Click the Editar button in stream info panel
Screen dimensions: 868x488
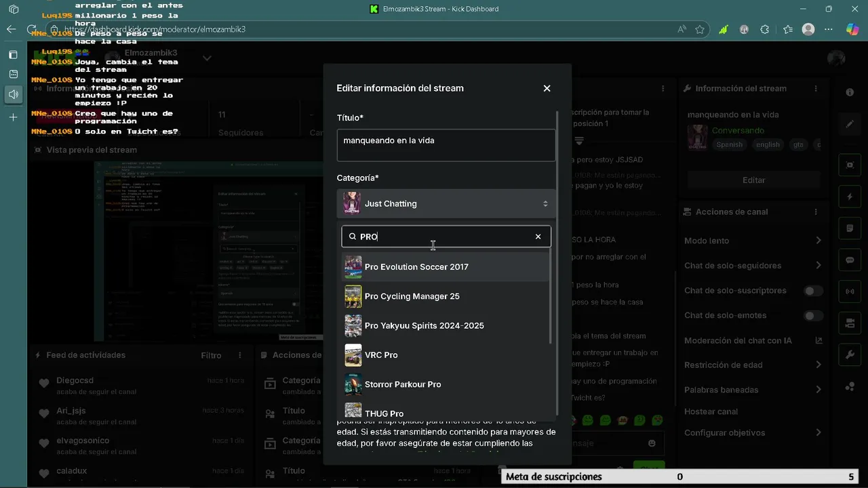point(753,180)
